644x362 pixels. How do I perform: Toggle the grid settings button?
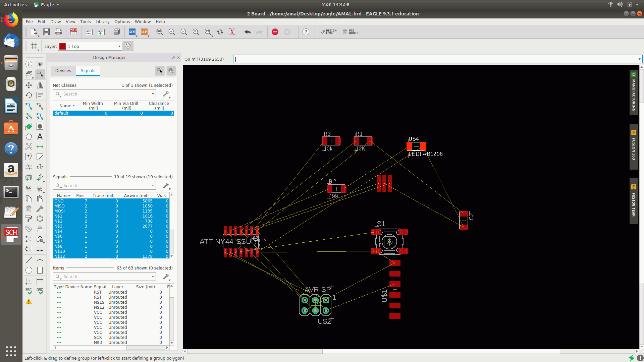pyautogui.click(x=34, y=46)
